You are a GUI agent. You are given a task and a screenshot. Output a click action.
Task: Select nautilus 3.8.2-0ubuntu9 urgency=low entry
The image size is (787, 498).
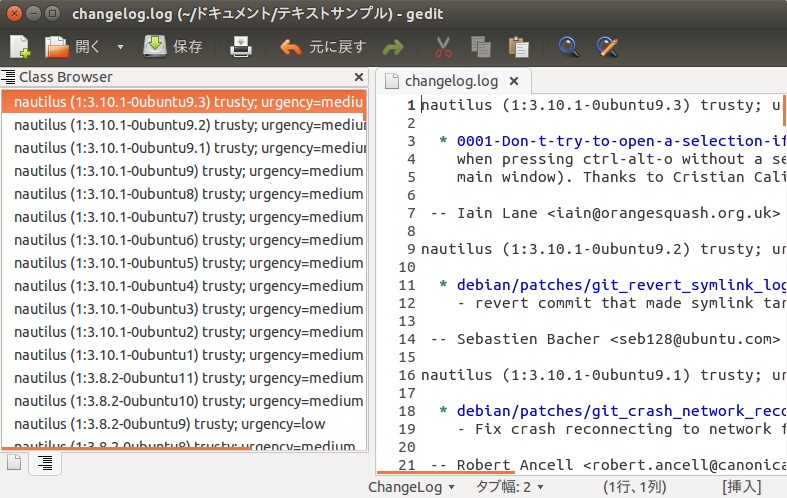[184, 424]
